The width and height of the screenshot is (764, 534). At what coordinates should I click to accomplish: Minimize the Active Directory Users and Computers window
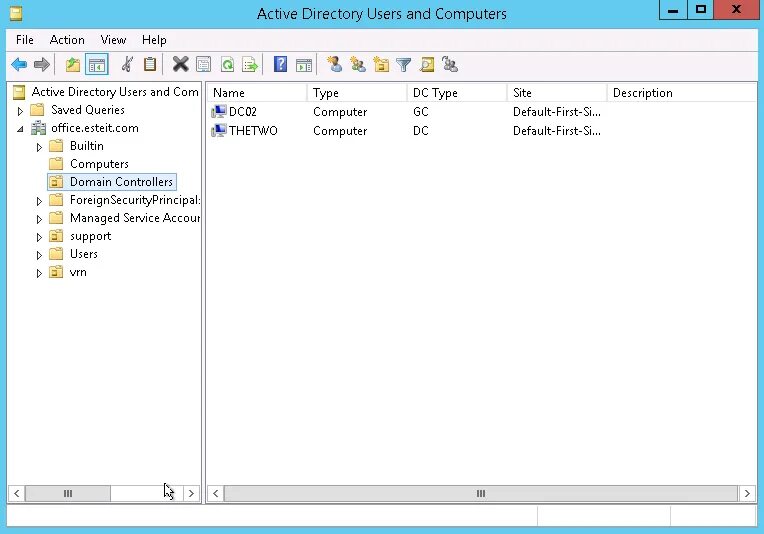(x=673, y=10)
